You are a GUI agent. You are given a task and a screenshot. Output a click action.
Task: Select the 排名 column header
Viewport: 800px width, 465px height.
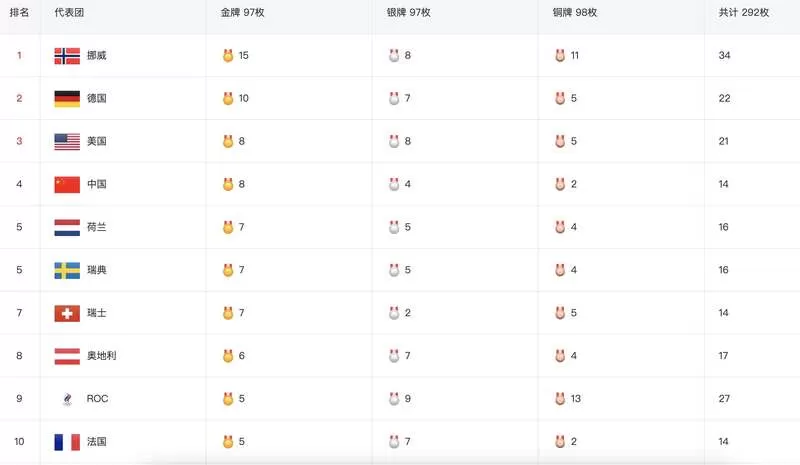(19, 12)
